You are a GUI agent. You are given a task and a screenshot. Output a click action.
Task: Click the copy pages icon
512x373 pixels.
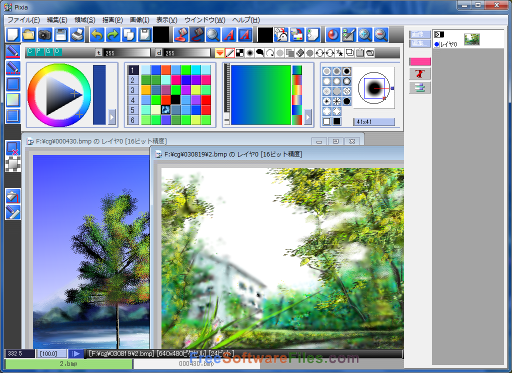[x=129, y=35]
